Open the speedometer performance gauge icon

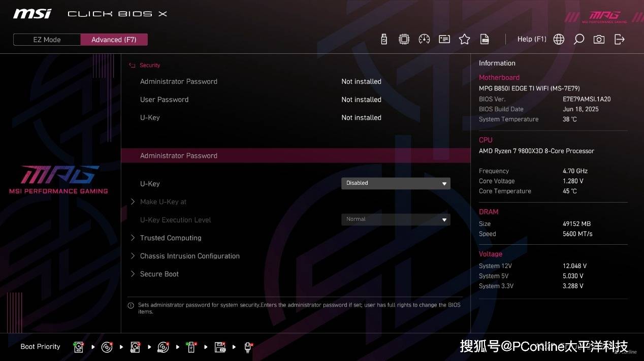(x=424, y=39)
